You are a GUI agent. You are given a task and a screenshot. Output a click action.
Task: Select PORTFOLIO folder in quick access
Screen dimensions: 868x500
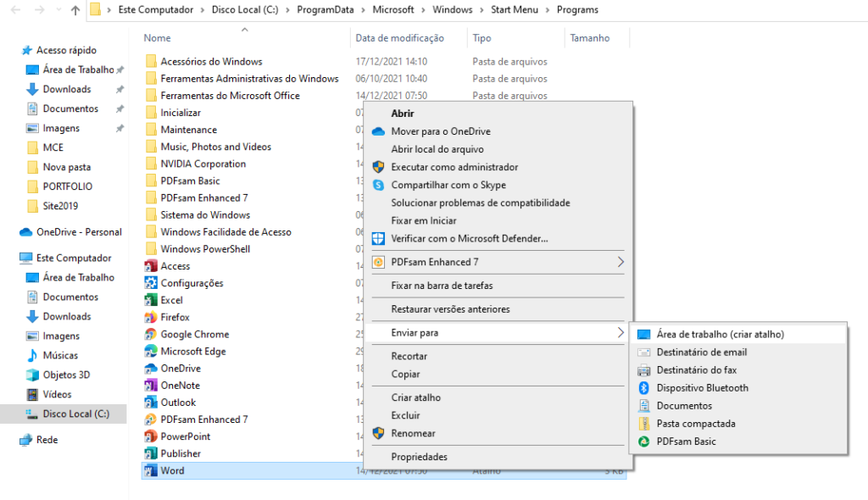point(68,186)
